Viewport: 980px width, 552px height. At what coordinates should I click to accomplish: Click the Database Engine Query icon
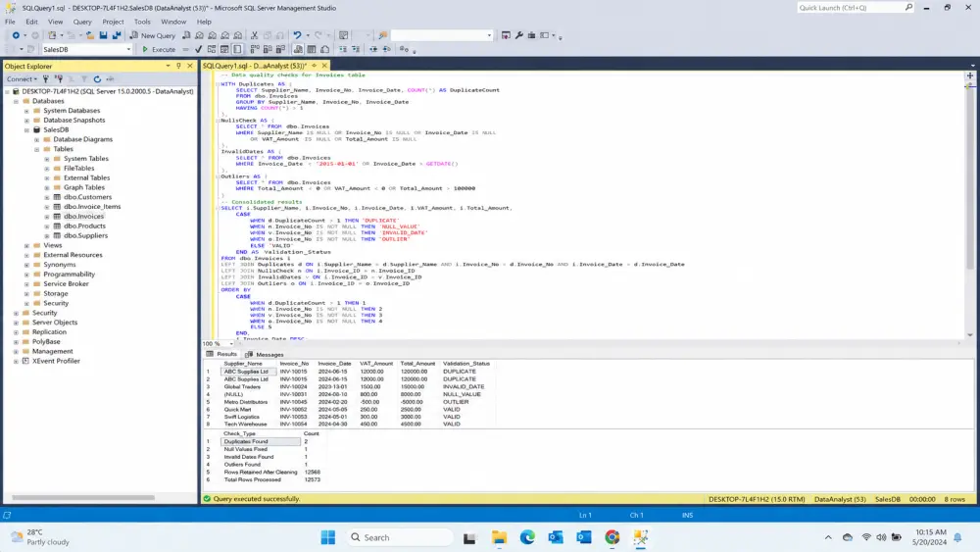[x=185, y=35]
